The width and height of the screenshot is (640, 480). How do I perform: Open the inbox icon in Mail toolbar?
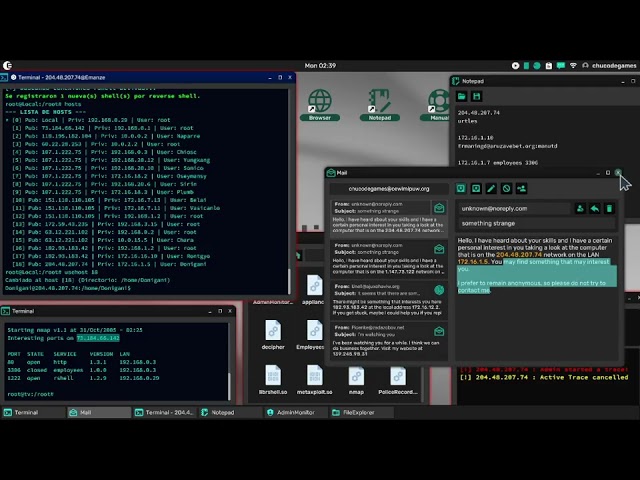(x=461, y=189)
